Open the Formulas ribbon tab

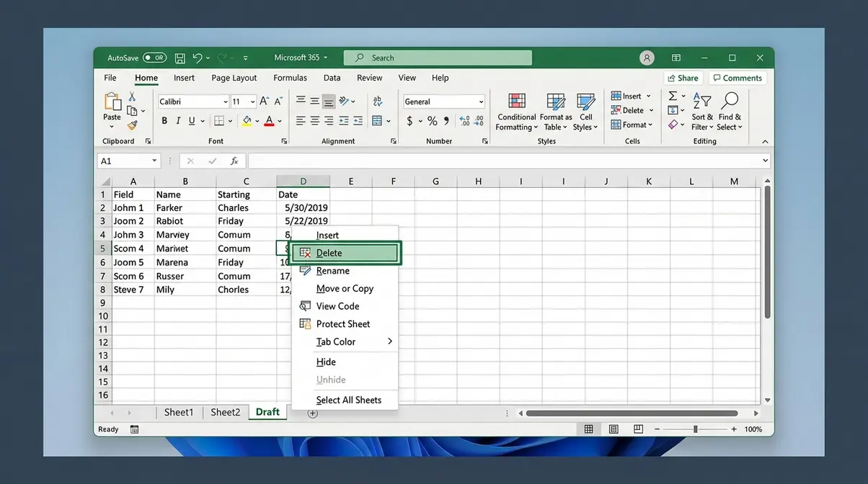click(x=291, y=78)
